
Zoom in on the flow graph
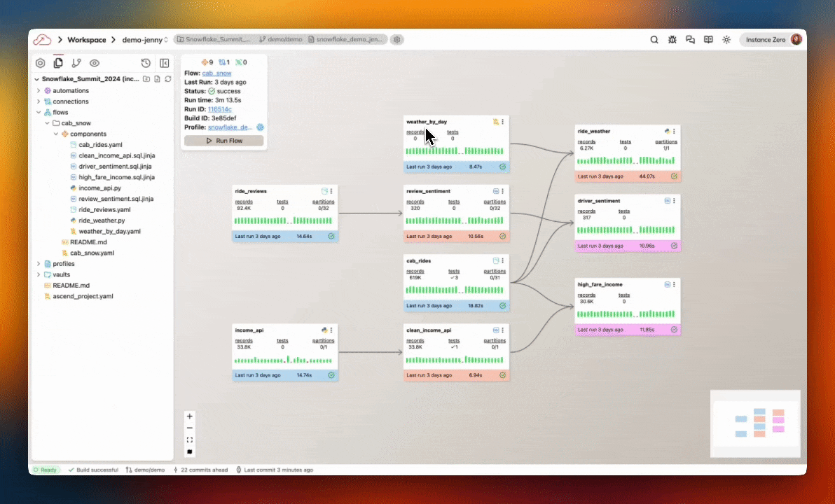click(190, 416)
